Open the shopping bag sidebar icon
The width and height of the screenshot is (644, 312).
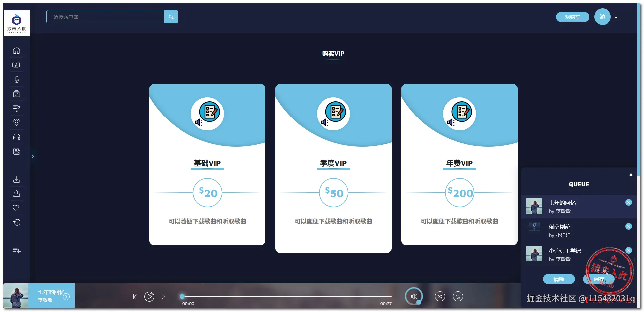click(x=16, y=194)
